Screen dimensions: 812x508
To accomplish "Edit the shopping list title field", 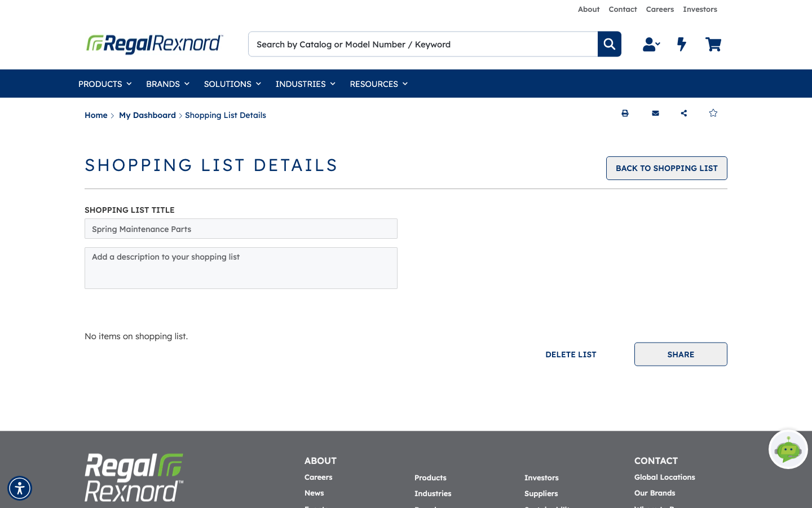I will coord(241,229).
